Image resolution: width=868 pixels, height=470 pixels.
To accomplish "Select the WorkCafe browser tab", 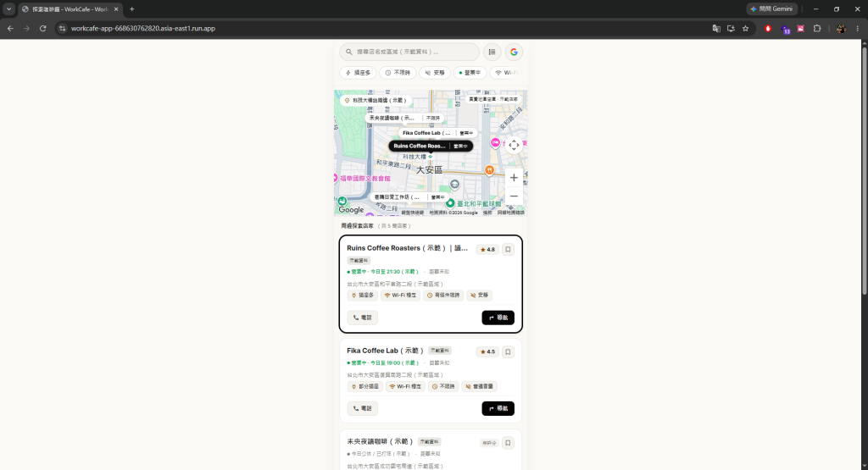I will coord(70,9).
